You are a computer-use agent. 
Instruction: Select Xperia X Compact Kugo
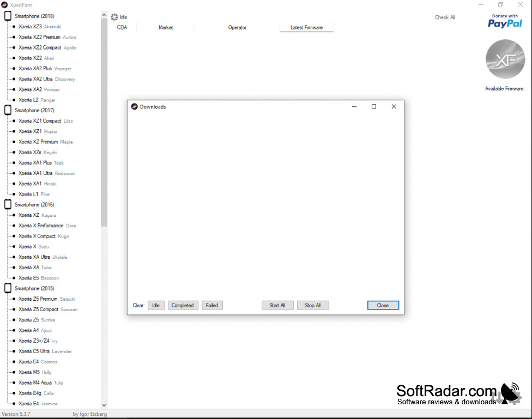coord(44,236)
